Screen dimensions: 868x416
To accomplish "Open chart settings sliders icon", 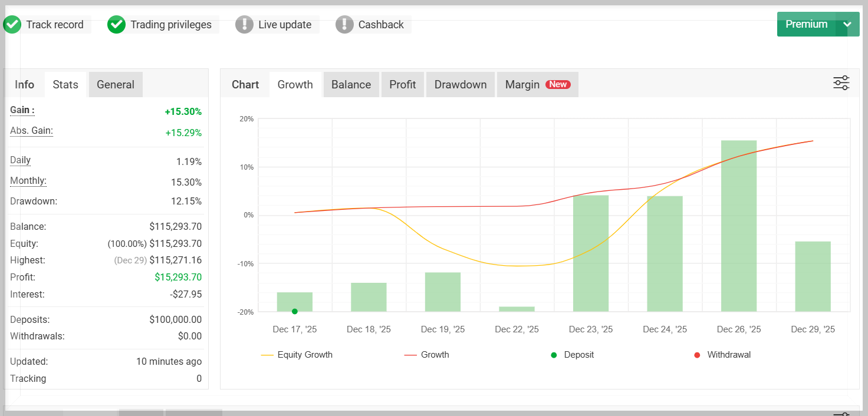I will tap(841, 83).
